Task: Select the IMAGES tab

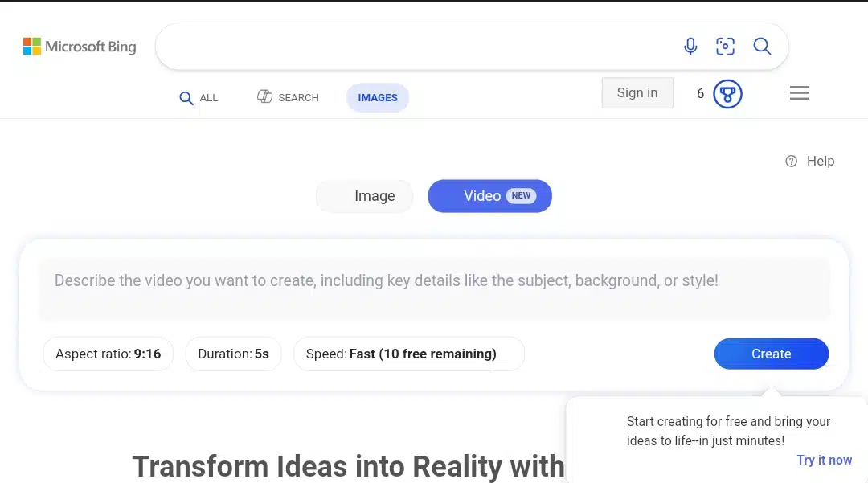Action: pos(378,98)
